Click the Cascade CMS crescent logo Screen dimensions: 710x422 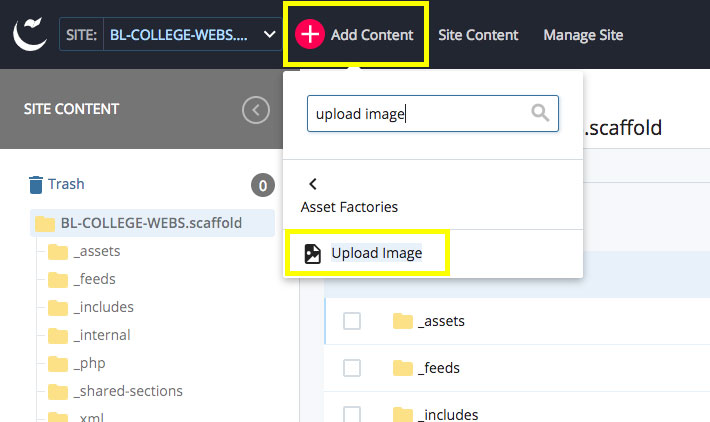click(30, 34)
